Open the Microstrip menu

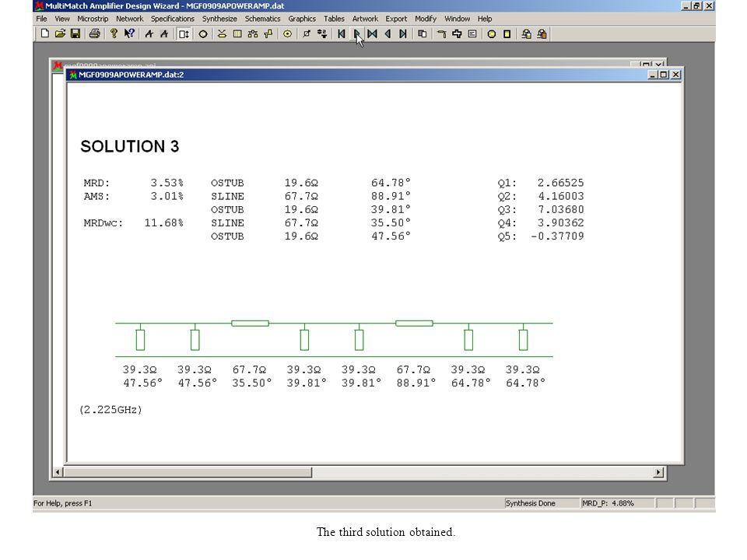[x=93, y=19]
